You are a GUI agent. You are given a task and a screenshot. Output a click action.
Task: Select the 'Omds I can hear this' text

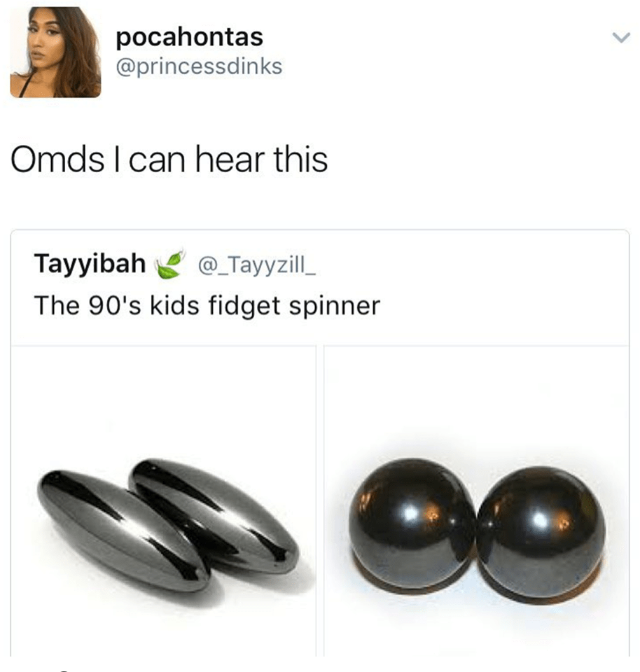[x=169, y=159]
